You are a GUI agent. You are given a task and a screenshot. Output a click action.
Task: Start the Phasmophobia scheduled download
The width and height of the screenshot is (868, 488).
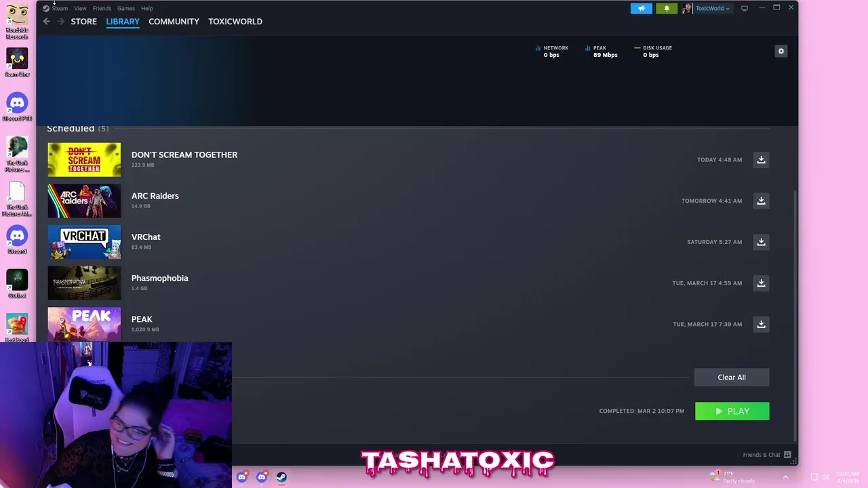coord(761,283)
